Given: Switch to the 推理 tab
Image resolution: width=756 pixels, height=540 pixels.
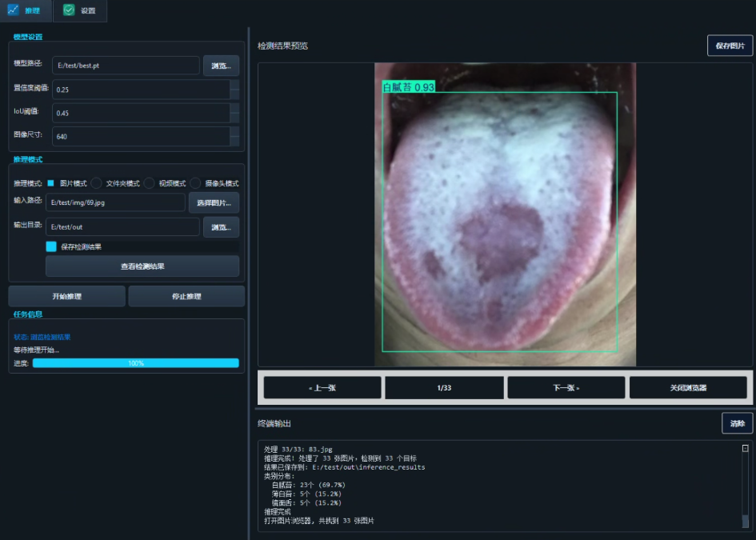Looking at the screenshot, I should click(x=26, y=10).
